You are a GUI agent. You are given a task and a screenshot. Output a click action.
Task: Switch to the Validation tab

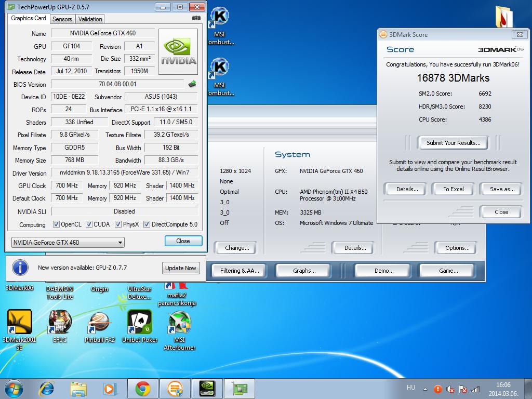coord(90,19)
